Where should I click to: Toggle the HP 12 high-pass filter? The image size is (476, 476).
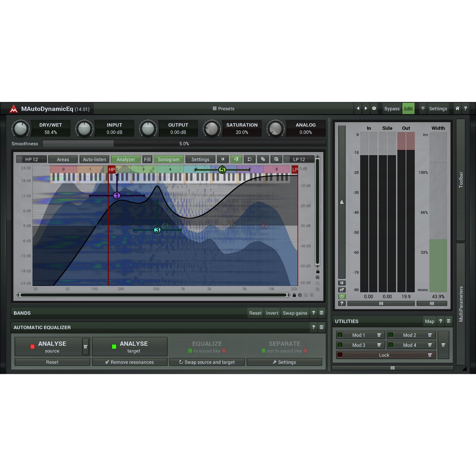31,159
